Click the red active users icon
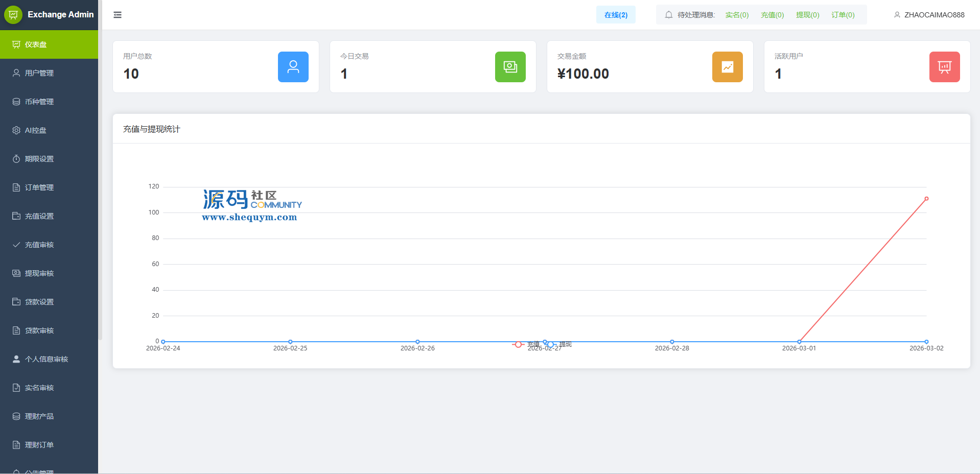 [x=944, y=67]
